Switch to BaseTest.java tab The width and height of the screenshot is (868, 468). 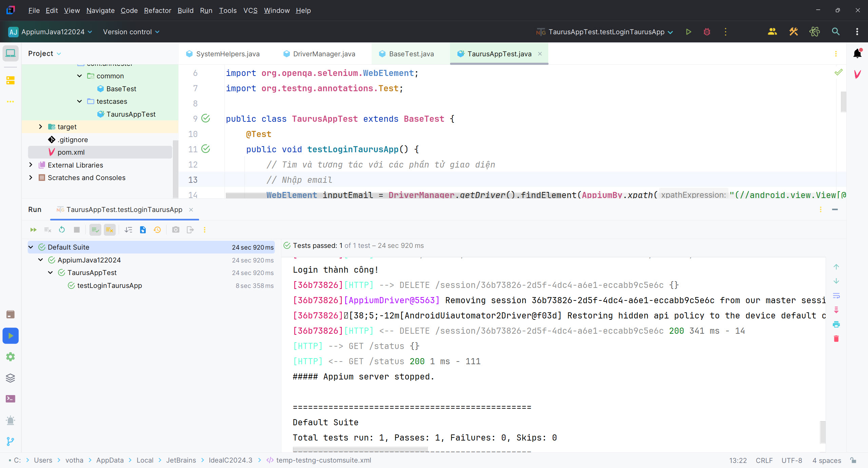click(411, 54)
